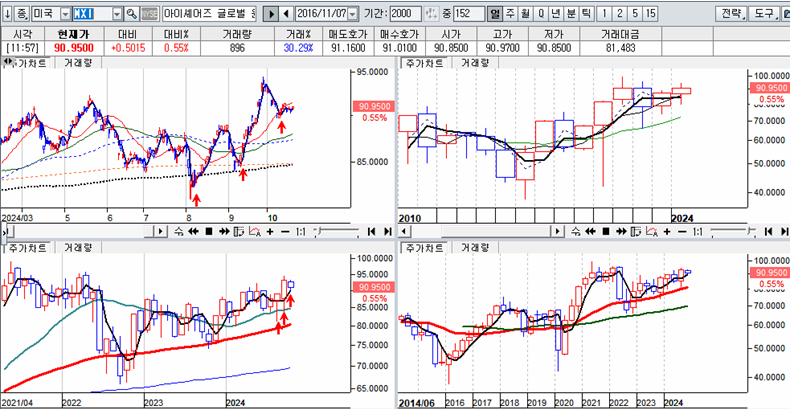Open the 2016/11/07 date dropdown
Viewport: 791px width, 409px height.
[353, 14]
